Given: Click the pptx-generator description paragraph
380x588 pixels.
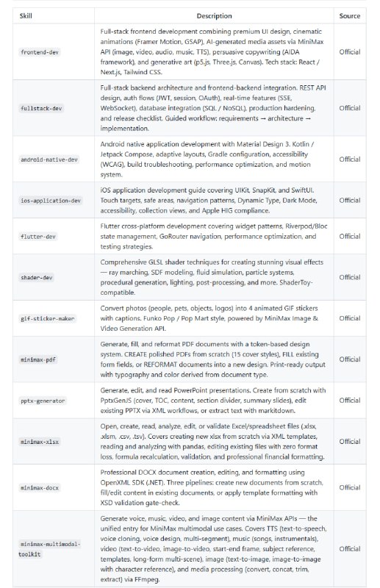Looking at the screenshot, I should click(x=212, y=400).
